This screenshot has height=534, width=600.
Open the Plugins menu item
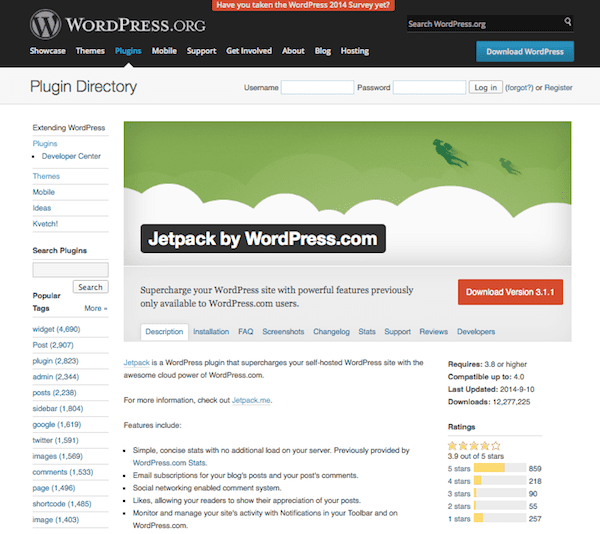coord(128,51)
